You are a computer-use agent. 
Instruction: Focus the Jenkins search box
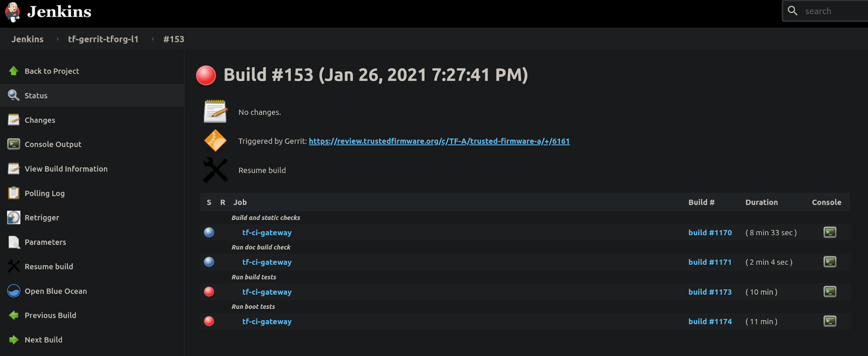834,11
